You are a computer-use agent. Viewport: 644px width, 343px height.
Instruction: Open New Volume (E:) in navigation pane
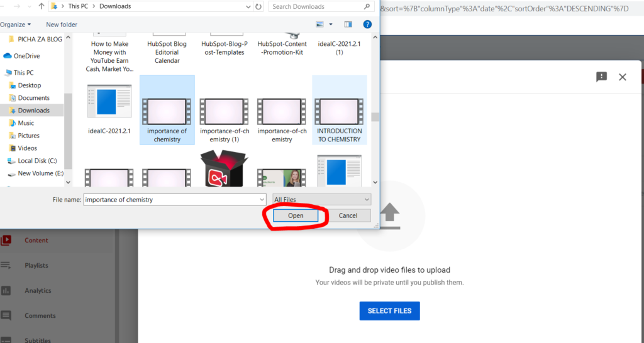pyautogui.click(x=36, y=173)
